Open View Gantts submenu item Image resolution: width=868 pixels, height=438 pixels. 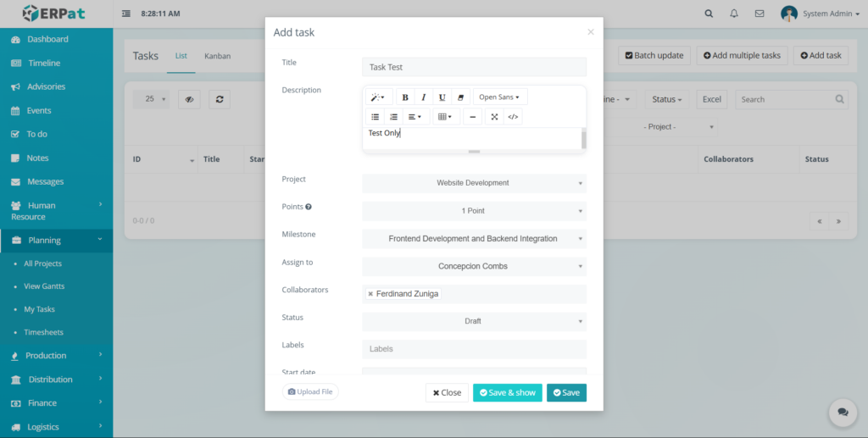[44, 286]
